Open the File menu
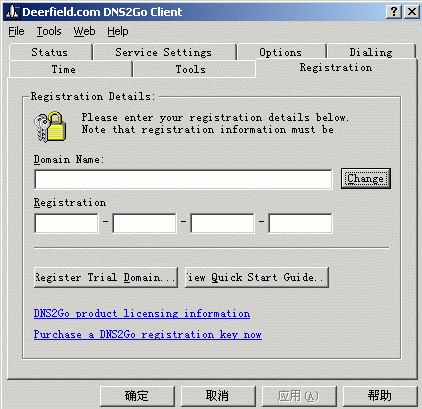This screenshot has height=409, width=422. click(16, 31)
